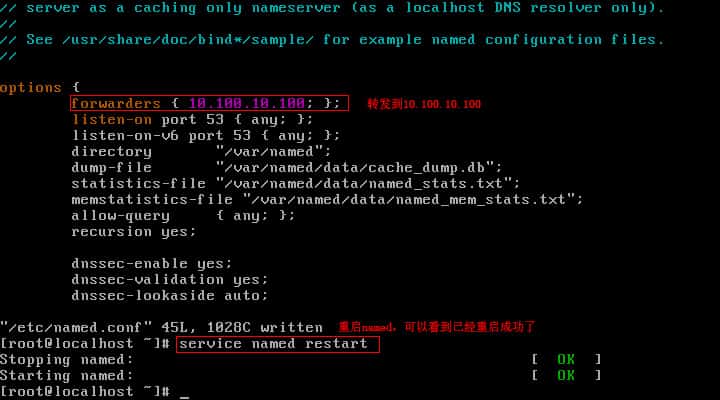The image size is (720, 400).
Task: Click the dnssec-validation yes line
Action: click(x=169, y=279)
